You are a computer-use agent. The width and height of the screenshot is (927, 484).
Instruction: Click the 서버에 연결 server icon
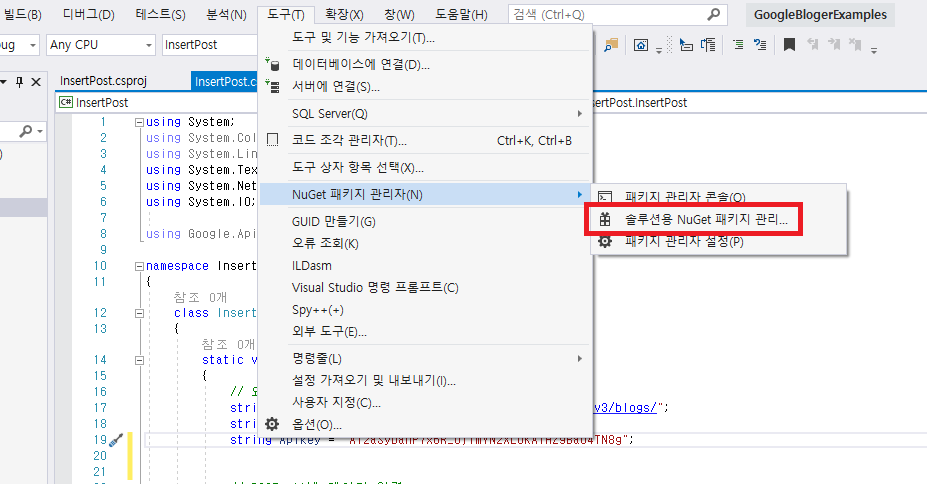coord(272,86)
